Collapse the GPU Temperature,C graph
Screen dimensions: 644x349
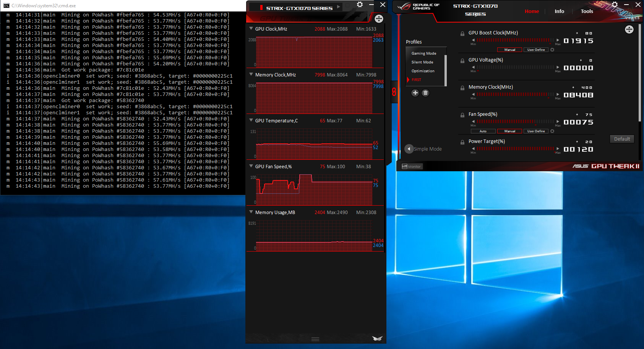(x=251, y=120)
